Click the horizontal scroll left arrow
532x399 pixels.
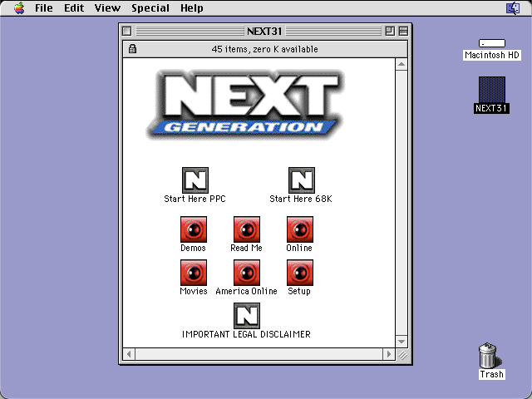[129, 355]
